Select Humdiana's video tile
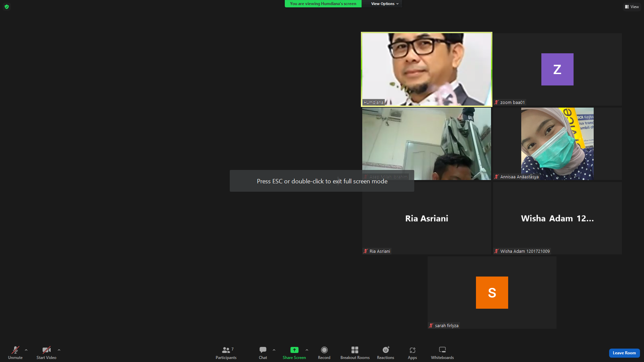Screen dimensions: 644x362 [426, 69]
